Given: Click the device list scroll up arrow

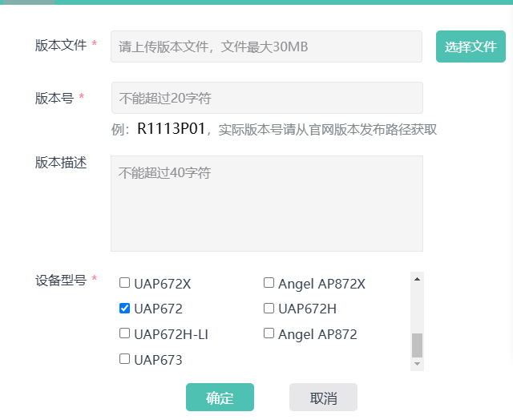Looking at the screenshot, I should coord(417,279).
